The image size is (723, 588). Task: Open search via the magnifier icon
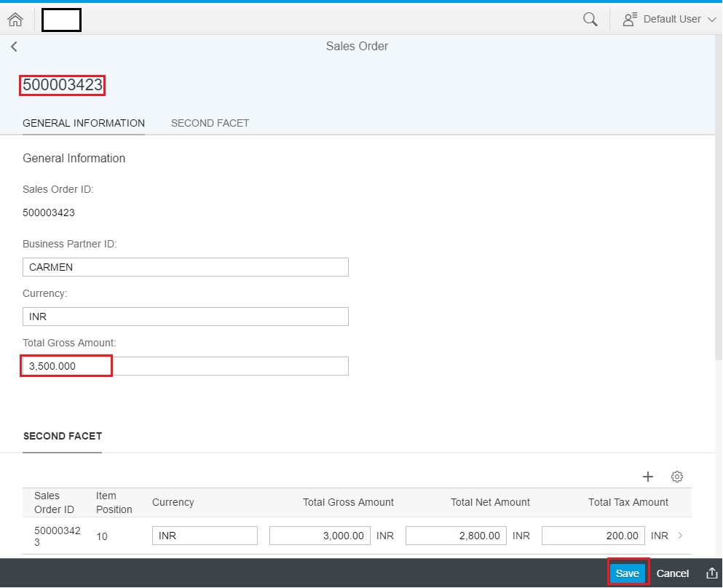tap(591, 18)
